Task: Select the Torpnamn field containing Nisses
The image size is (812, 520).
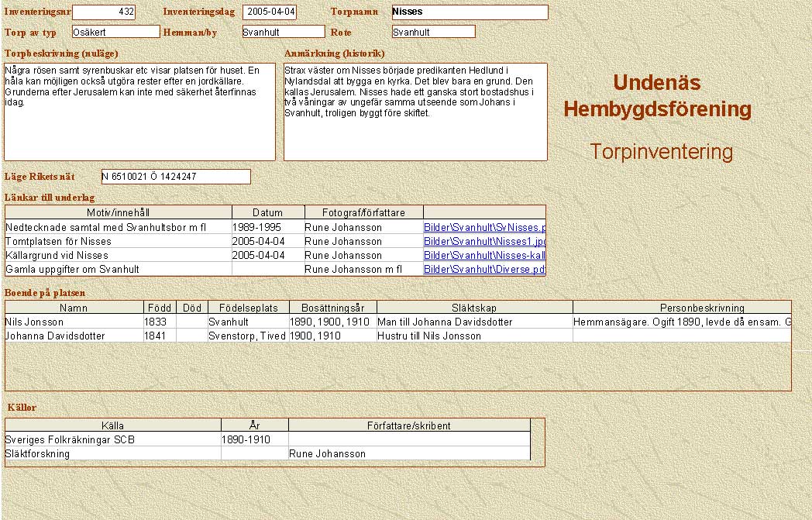Action: tap(469, 12)
